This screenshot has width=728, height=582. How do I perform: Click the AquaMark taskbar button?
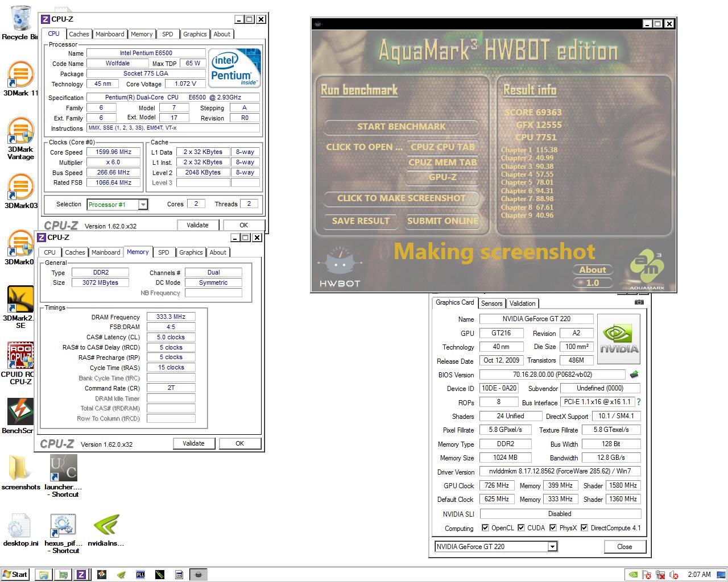pyautogui.click(x=198, y=575)
